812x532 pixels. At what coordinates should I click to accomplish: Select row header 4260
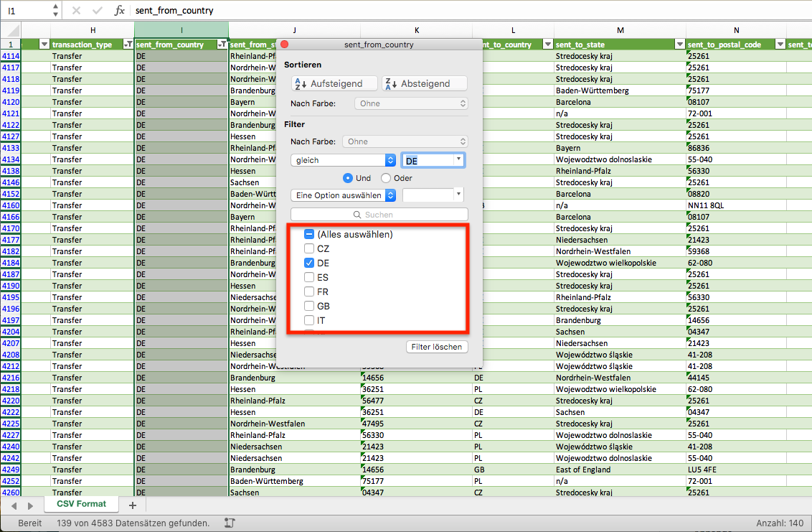tap(10, 492)
